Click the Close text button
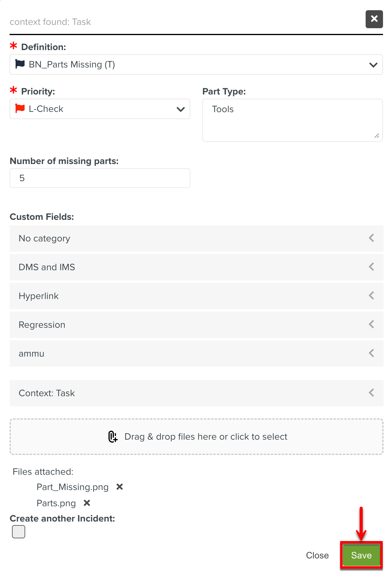Viewport: 392px width, 580px height. point(317,555)
